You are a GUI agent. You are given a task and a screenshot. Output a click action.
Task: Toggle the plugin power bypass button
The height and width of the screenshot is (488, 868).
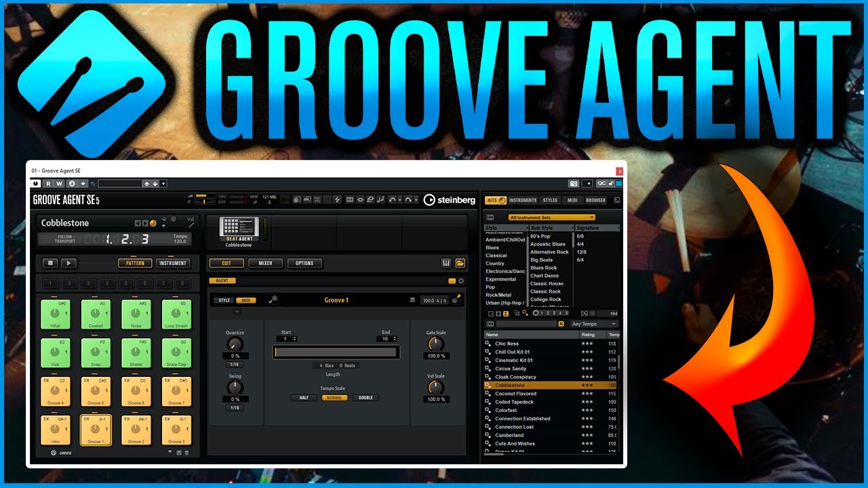[x=36, y=184]
